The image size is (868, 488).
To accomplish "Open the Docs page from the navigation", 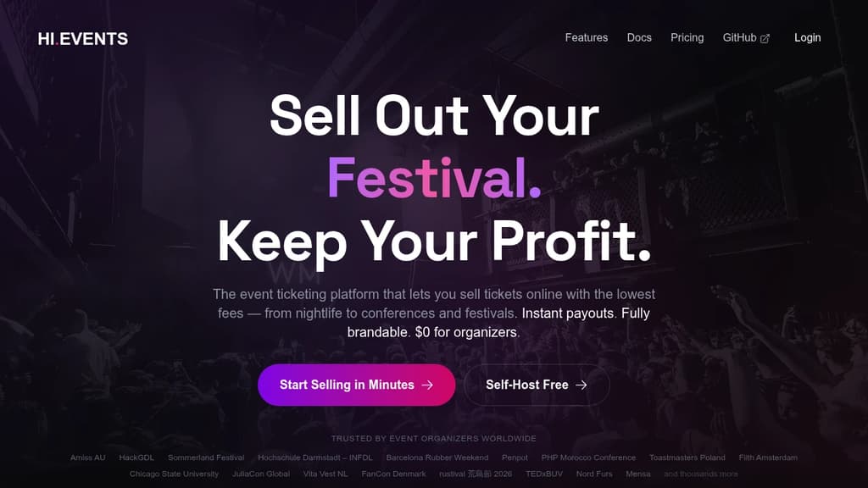I will click(639, 37).
